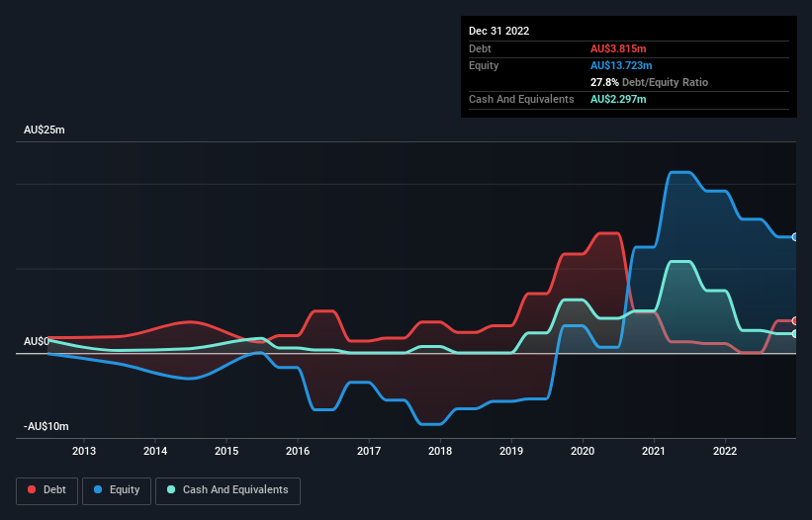Click the AU$3.815m debt value
This screenshot has height=520, width=812.
618,48
